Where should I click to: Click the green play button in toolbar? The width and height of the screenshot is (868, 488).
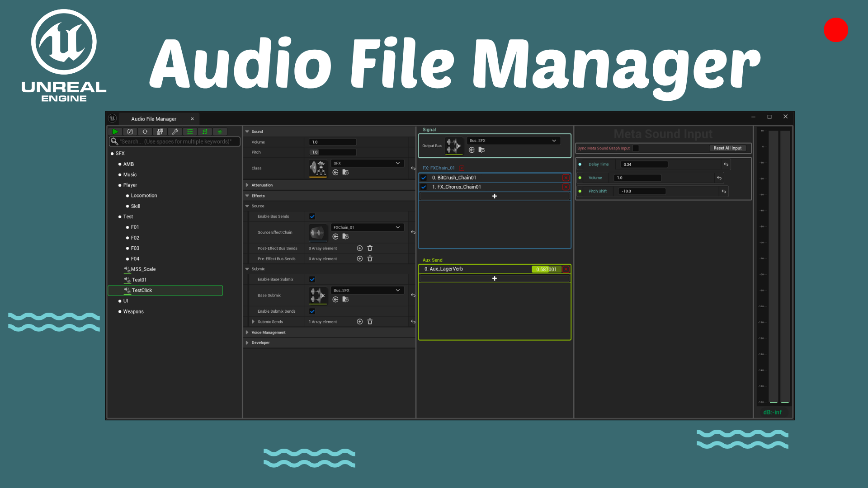pos(115,131)
